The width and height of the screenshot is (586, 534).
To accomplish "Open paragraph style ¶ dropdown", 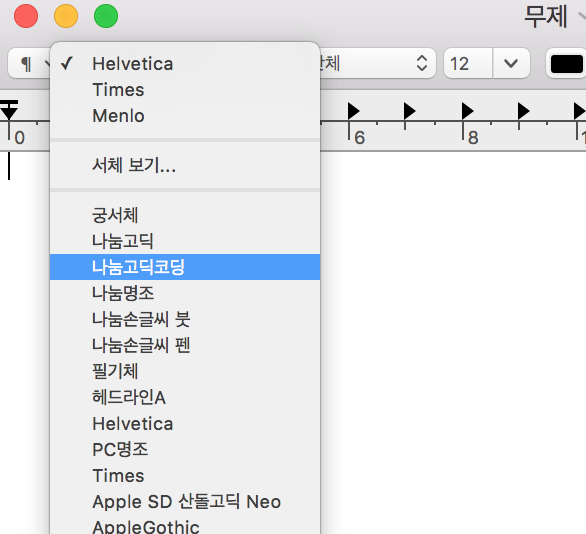I will [x=29, y=63].
